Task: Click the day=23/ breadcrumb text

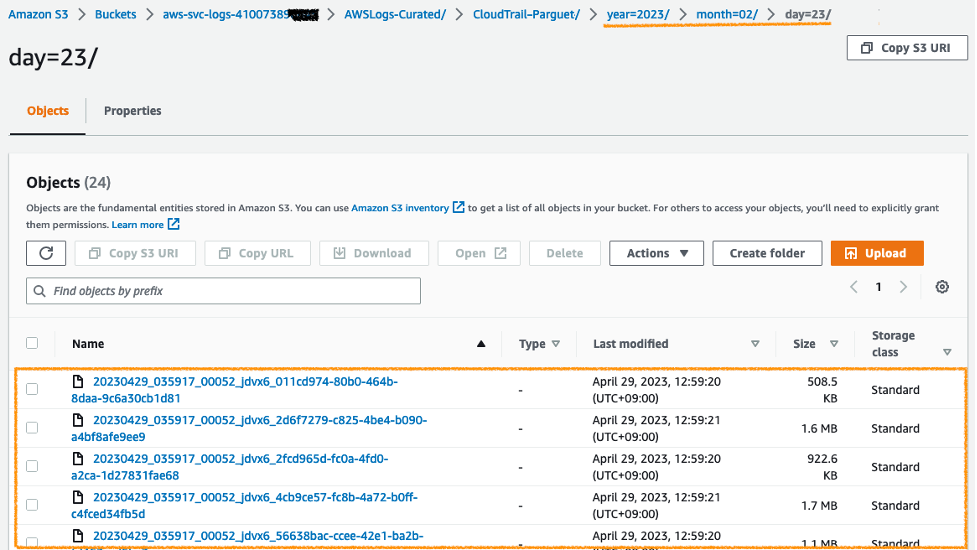Action: 808,14
